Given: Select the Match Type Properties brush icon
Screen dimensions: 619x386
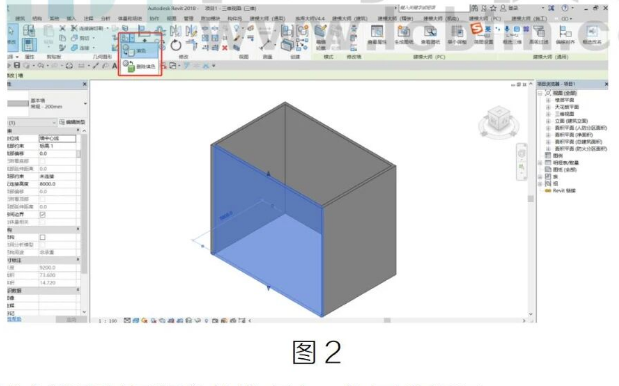Looking at the screenshot, I should click(62, 48).
